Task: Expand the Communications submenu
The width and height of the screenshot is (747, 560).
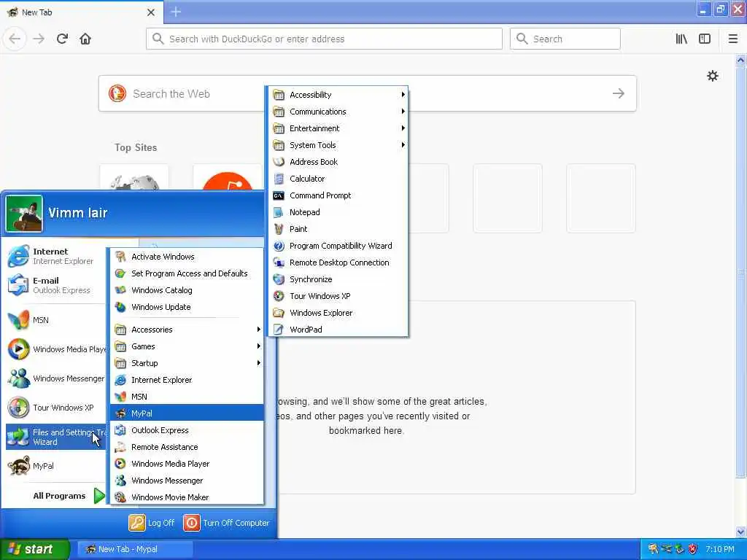Action: click(338, 112)
